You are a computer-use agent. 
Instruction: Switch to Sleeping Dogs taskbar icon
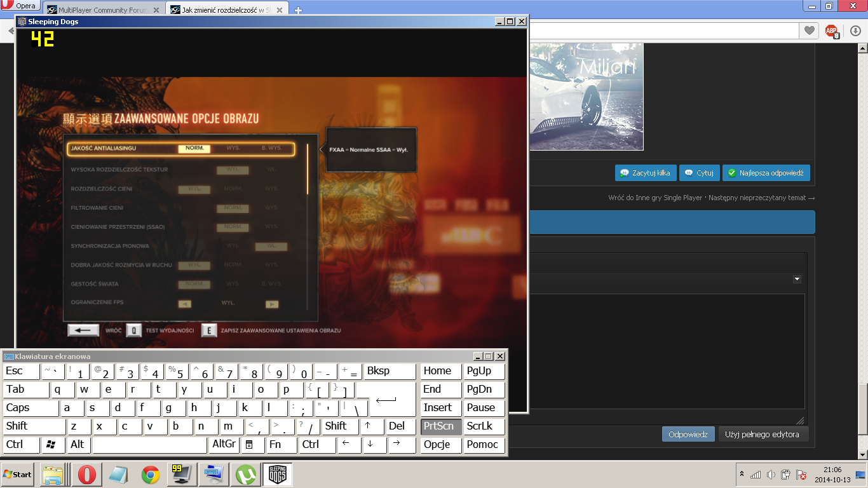pos(278,475)
